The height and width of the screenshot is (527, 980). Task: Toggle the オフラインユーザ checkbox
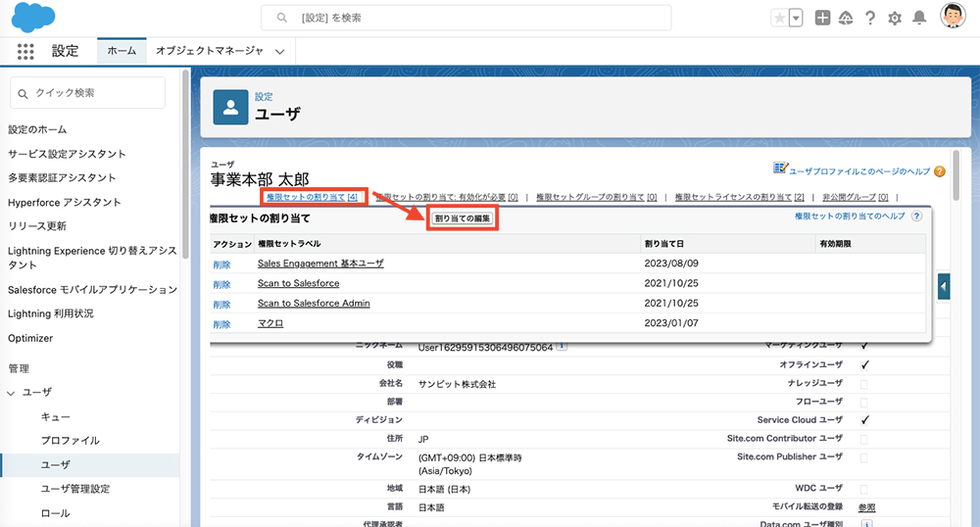coord(864,364)
